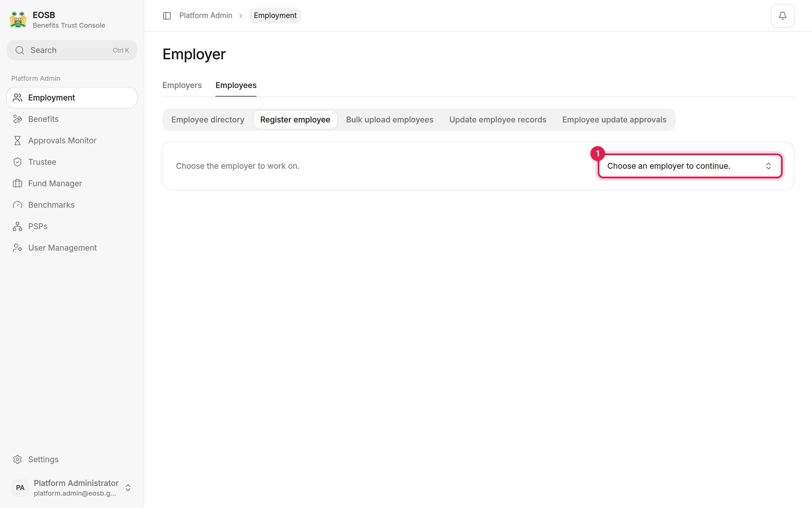Click the EOSB coat of arms logo
Image resolution: width=812 pixels, height=508 pixels.
18,19
